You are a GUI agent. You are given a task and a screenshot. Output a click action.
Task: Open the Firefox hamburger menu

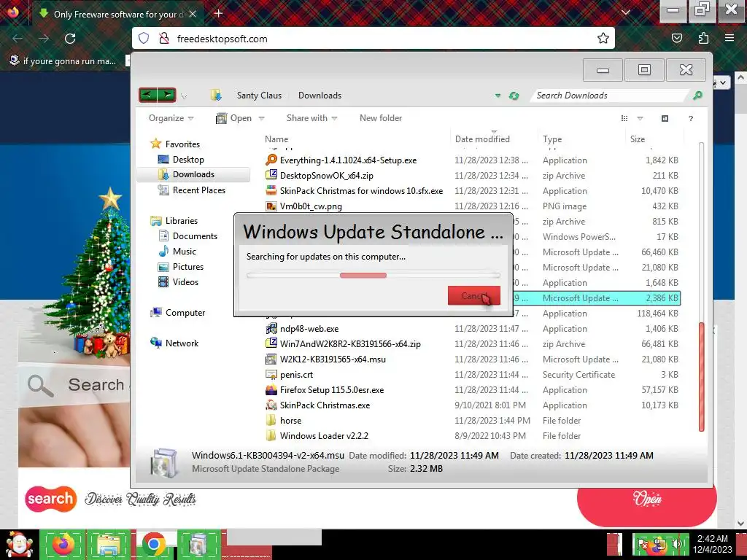click(729, 38)
